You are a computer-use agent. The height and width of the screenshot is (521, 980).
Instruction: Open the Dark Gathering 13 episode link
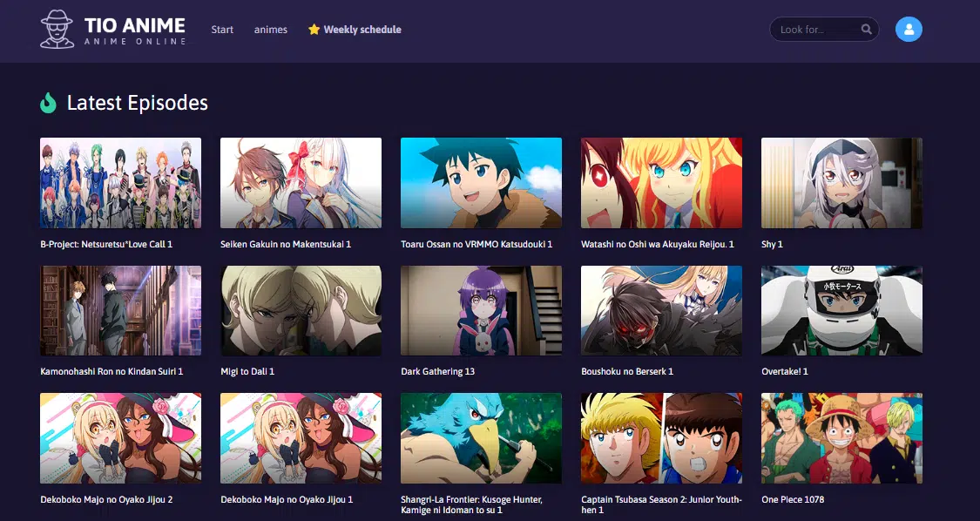pyautogui.click(x=437, y=370)
